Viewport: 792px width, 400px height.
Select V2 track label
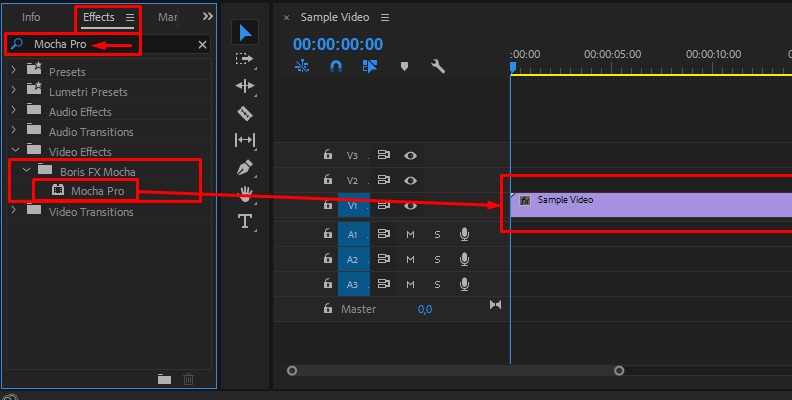pyautogui.click(x=352, y=180)
